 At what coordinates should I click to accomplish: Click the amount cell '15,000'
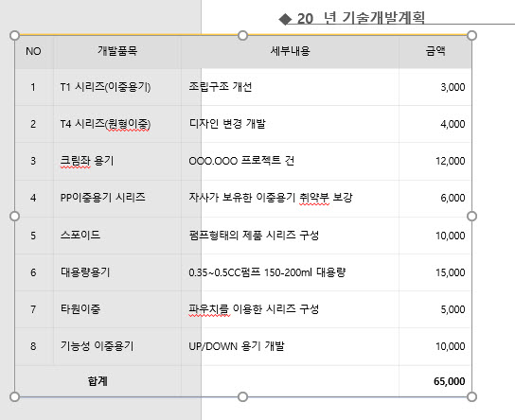tap(435, 272)
